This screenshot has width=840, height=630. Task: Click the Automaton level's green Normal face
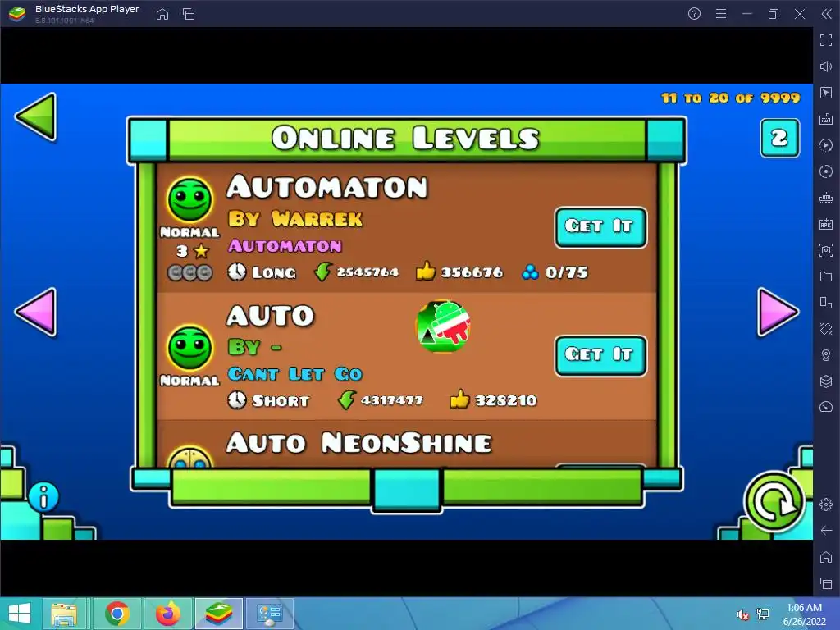pos(189,199)
